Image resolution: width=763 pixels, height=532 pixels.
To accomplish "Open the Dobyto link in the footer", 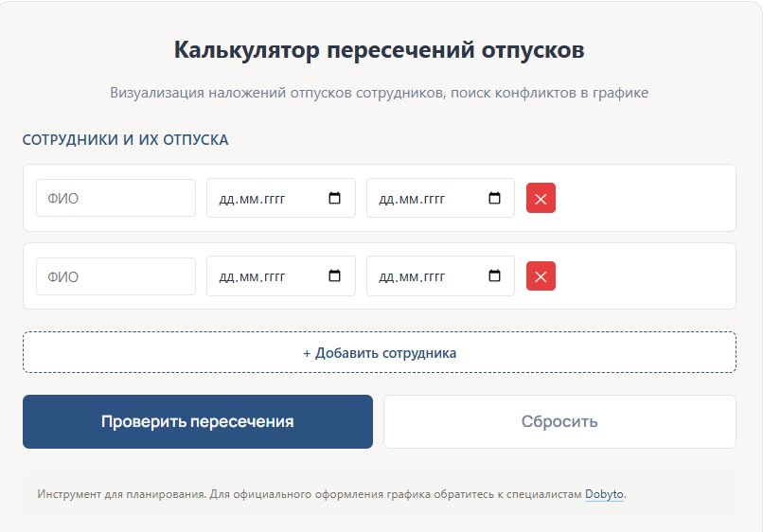I will pos(604,494).
